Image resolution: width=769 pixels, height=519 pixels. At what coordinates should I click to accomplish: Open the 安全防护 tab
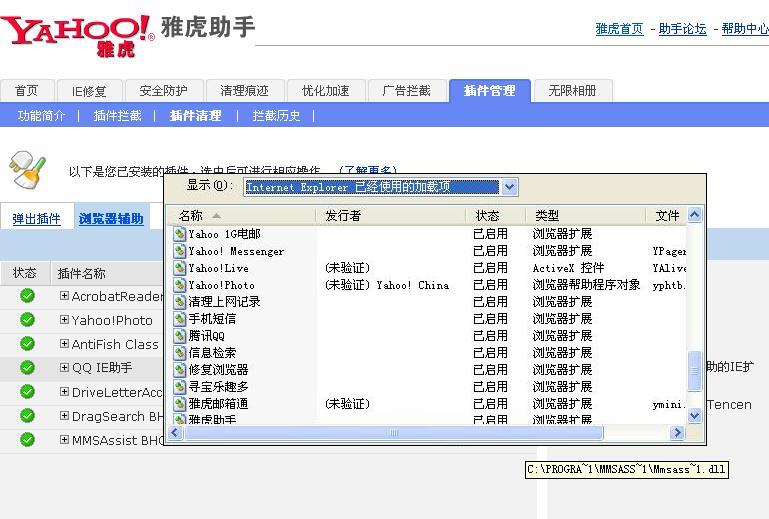[x=164, y=91]
